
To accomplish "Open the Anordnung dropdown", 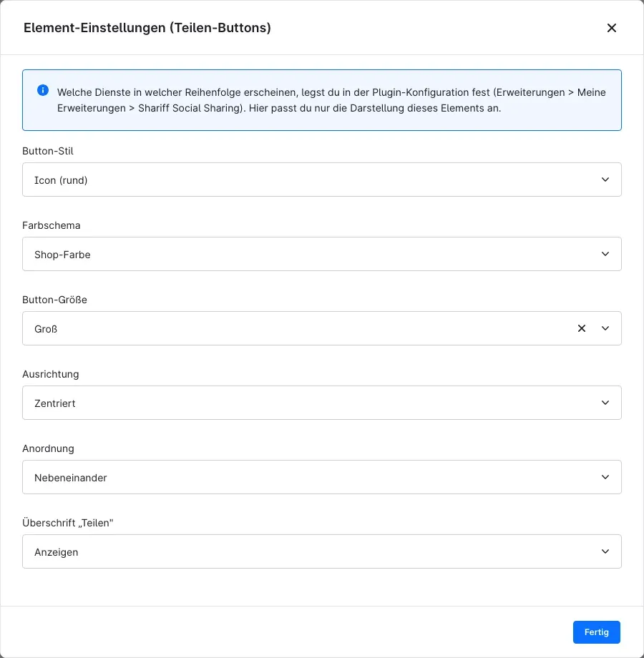I will [321, 477].
